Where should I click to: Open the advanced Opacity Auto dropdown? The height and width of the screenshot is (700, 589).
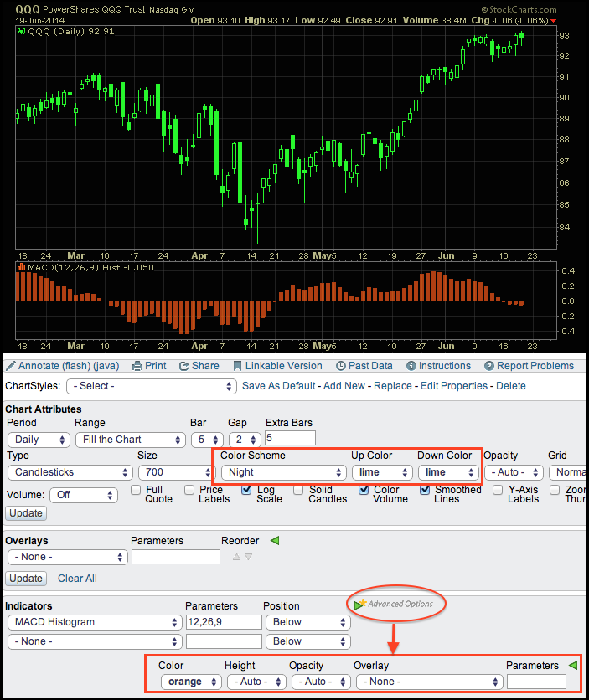[x=321, y=682]
